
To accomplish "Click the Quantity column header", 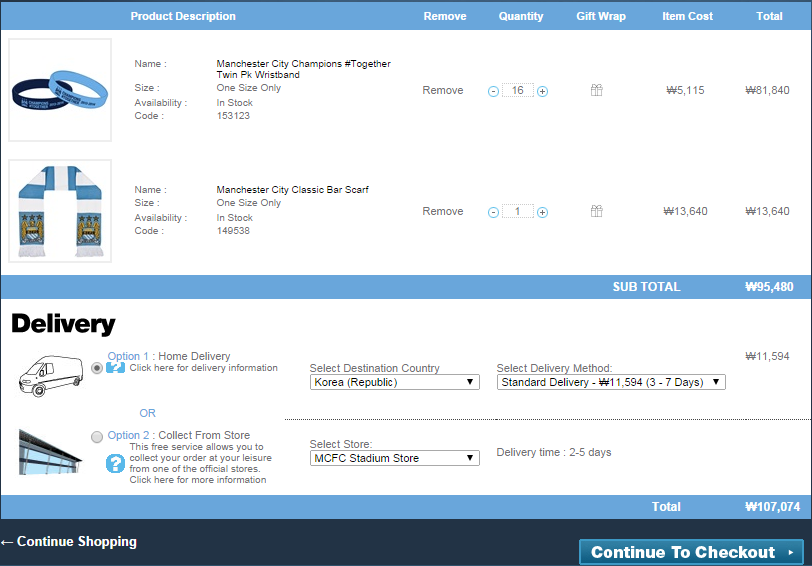I will click(x=521, y=16).
